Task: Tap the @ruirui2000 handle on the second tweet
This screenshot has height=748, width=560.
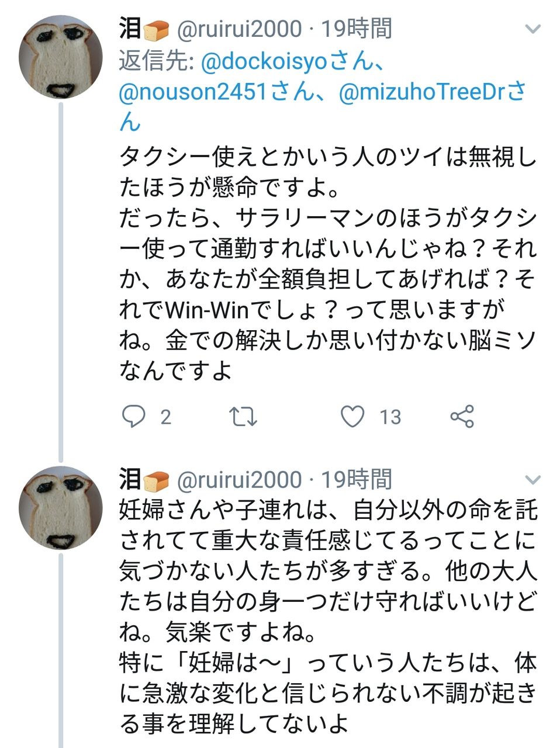Action: click(x=239, y=480)
